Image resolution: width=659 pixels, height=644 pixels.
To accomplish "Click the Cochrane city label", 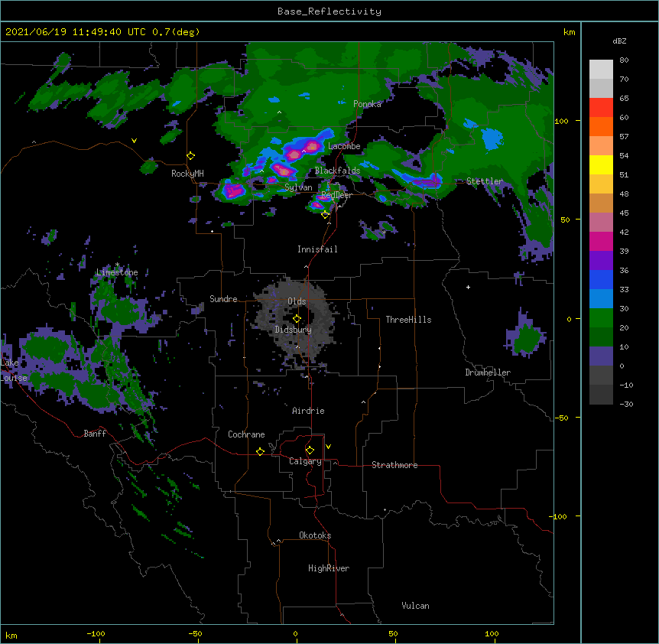I will pyautogui.click(x=246, y=434).
